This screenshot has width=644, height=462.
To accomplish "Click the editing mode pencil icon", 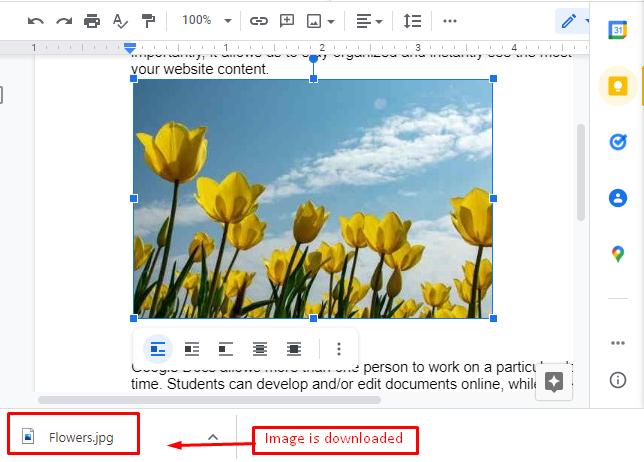I will [x=569, y=21].
